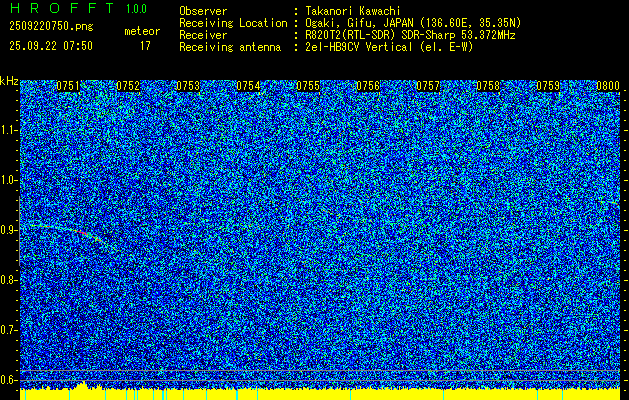629x400 pixels.
Task: Click the 0752 time marker
Action: 128,86
